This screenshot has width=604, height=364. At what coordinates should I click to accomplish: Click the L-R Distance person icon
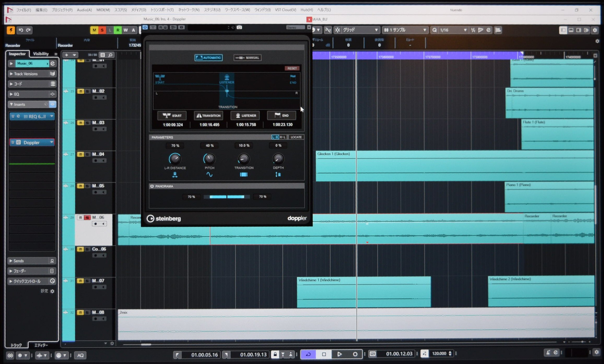175,175
